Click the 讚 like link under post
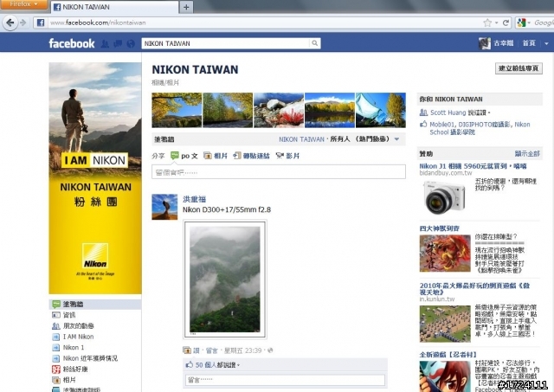 click(x=196, y=350)
